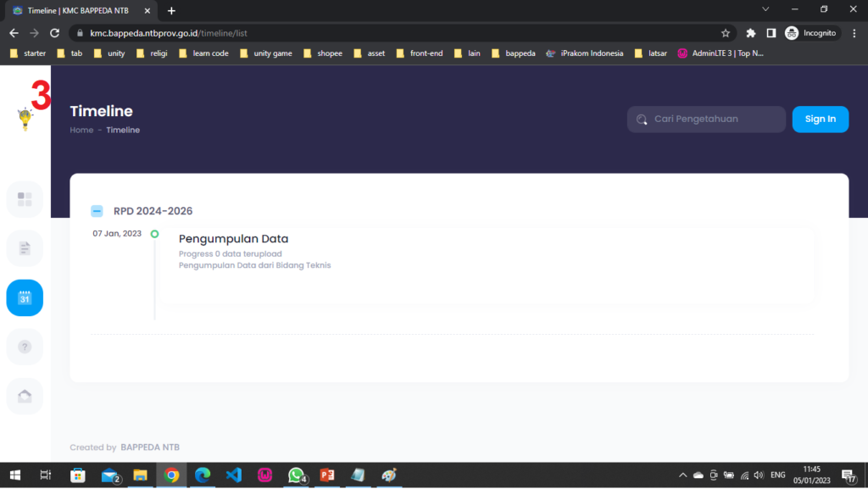The height and width of the screenshot is (489, 868).
Task: Collapse the RPD 2024-2026 timeline section
Action: click(x=97, y=211)
